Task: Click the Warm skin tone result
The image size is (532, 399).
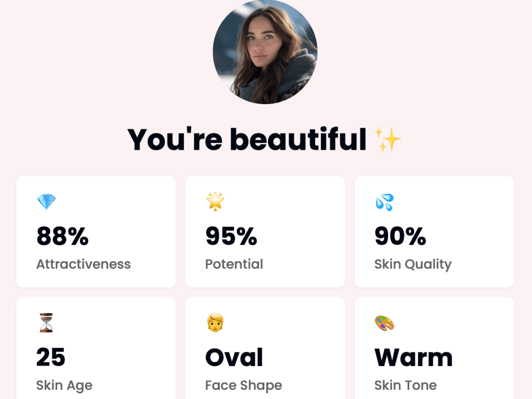Action: pos(413,357)
